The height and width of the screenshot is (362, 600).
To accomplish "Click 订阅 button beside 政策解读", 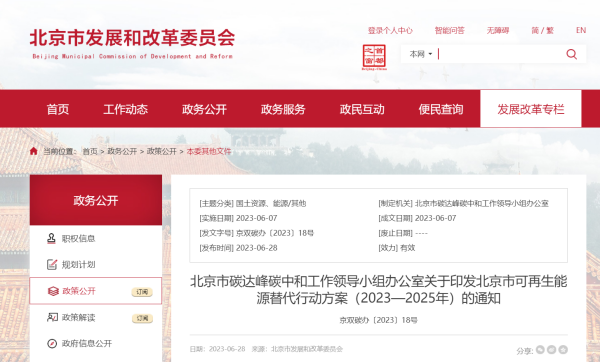I will pyautogui.click(x=142, y=318).
